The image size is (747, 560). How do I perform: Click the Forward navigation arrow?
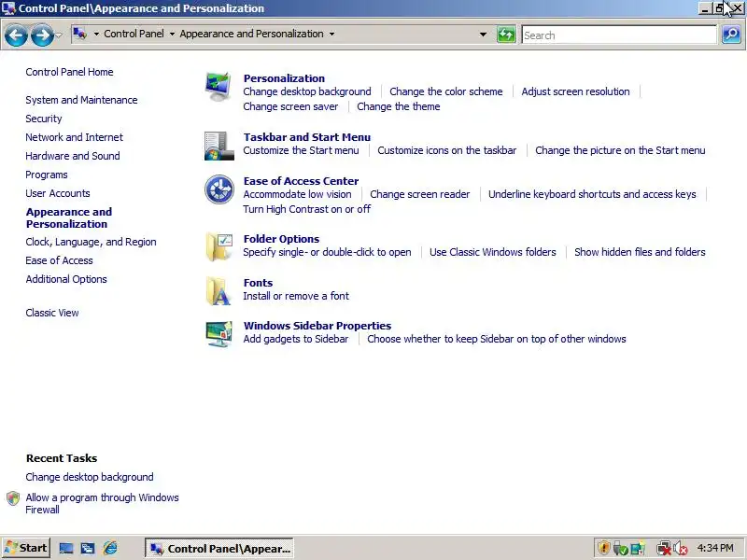click(42, 35)
